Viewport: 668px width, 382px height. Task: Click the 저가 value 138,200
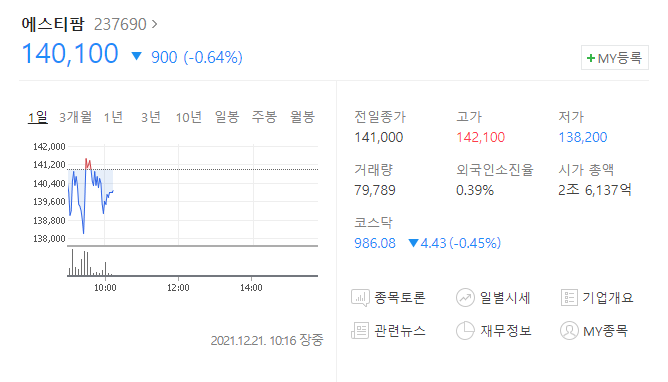pyautogui.click(x=583, y=137)
